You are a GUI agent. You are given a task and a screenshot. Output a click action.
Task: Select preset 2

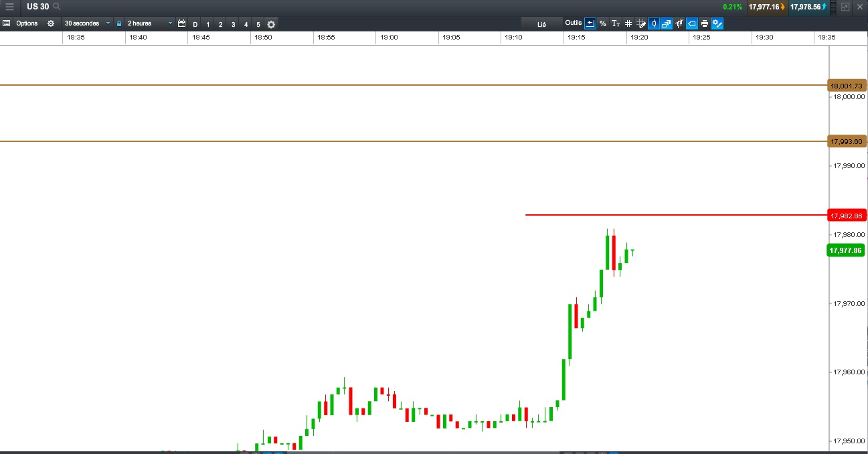(x=221, y=24)
